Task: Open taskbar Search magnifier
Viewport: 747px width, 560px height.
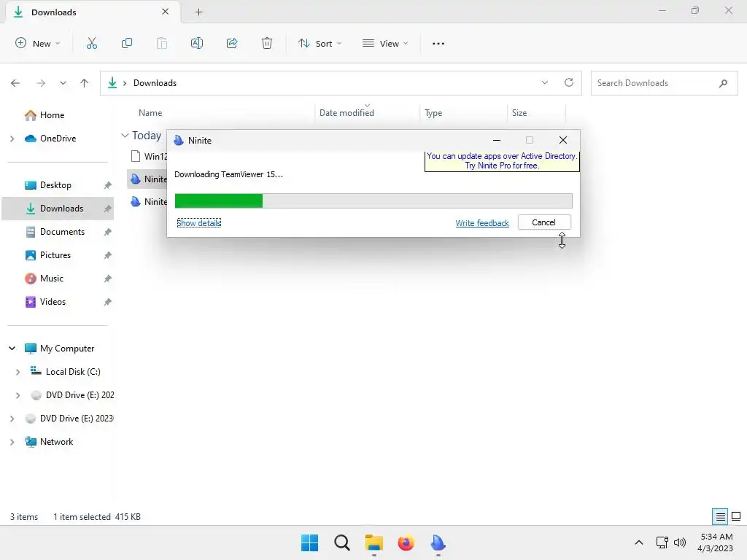Action: coord(342,542)
